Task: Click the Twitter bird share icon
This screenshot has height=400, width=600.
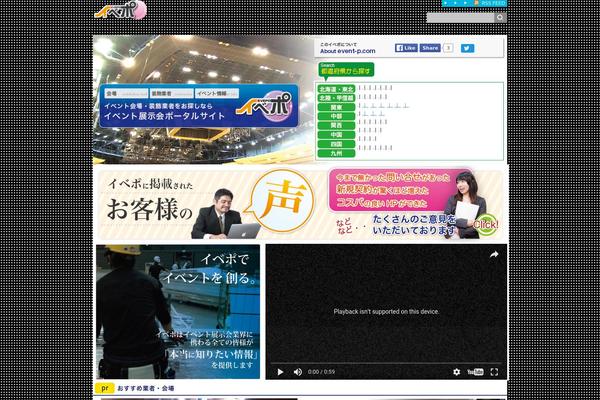Action: point(467,48)
